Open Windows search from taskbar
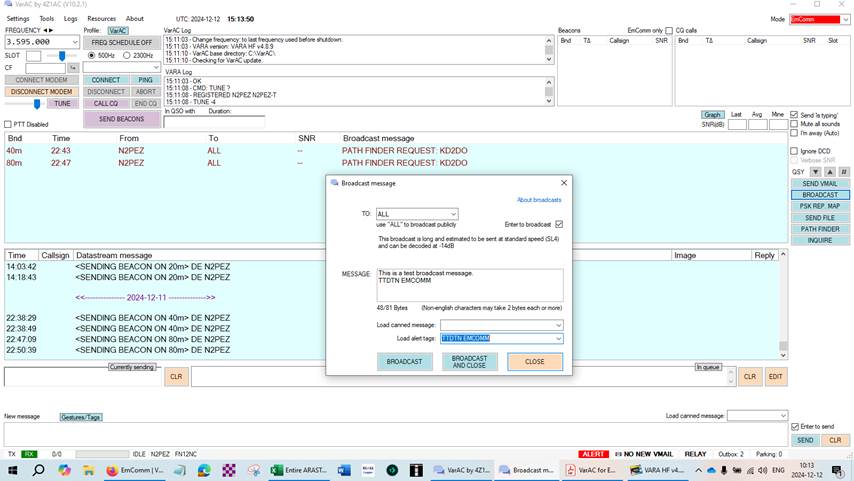The height and width of the screenshot is (481, 854). [x=38, y=470]
